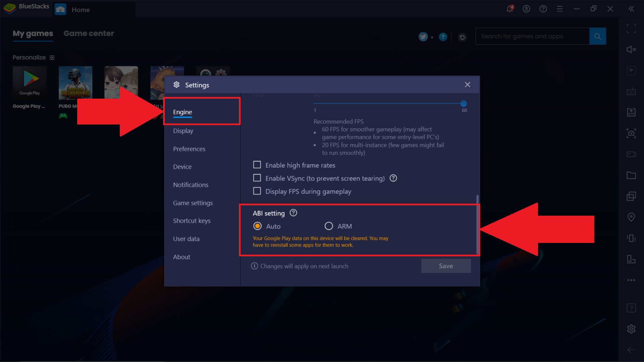The width and height of the screenshot is (644, 362).
Task: Open the hamburger menu in title bar
Action: coord(559,9)
